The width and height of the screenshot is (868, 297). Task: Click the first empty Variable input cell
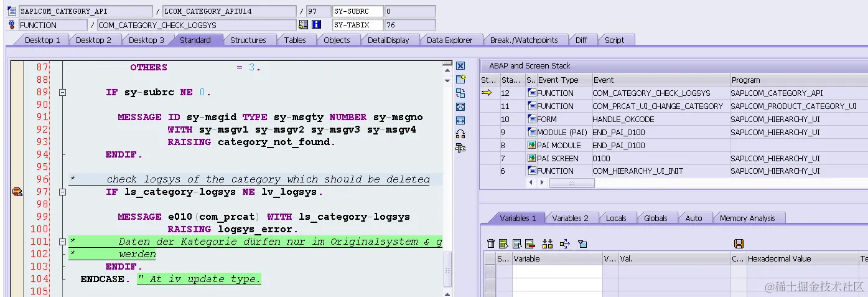click(x=558, y=271)
